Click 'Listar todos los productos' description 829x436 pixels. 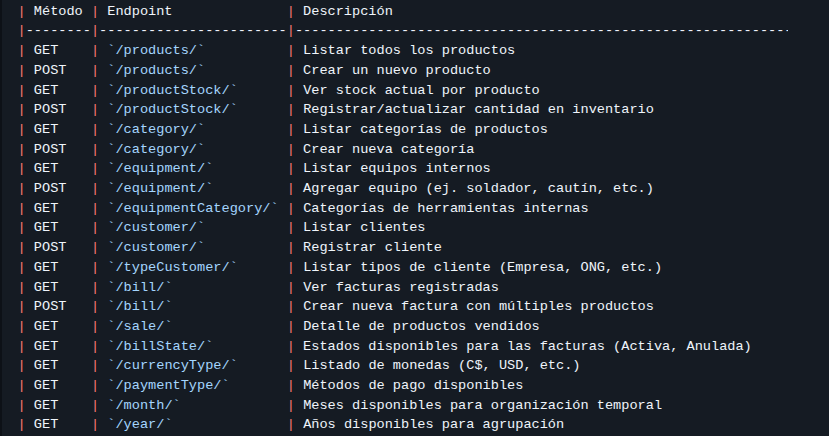(x=409, y=50)
